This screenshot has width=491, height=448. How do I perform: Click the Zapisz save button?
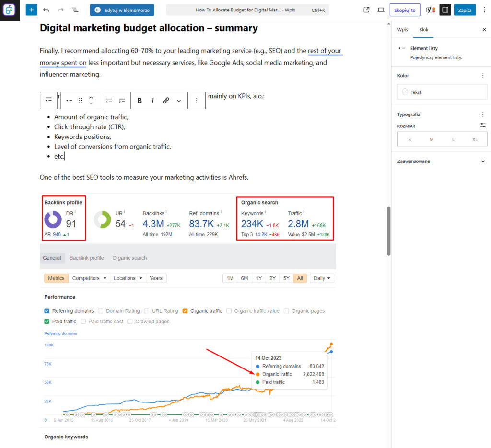pos(464,10)
